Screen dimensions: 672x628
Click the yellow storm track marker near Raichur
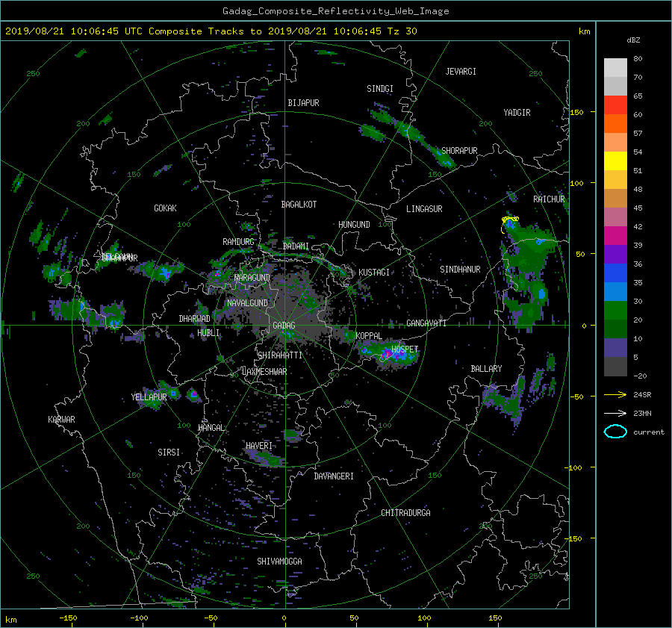tap(509, 223)
